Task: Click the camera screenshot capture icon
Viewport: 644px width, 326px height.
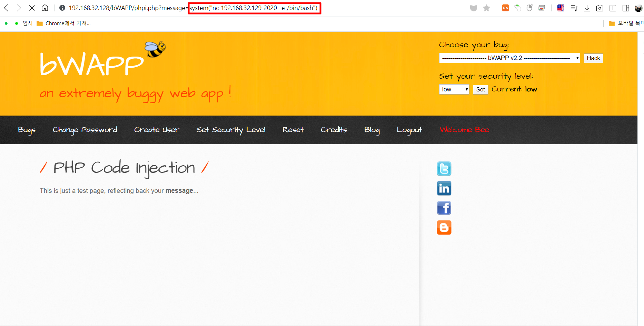Action: click(600, 8)
